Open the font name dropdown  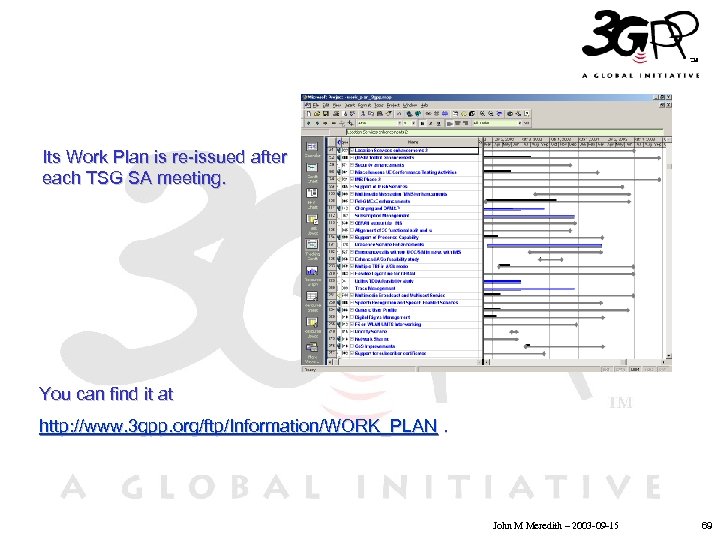pyautogui.click(x=399, y=123)
